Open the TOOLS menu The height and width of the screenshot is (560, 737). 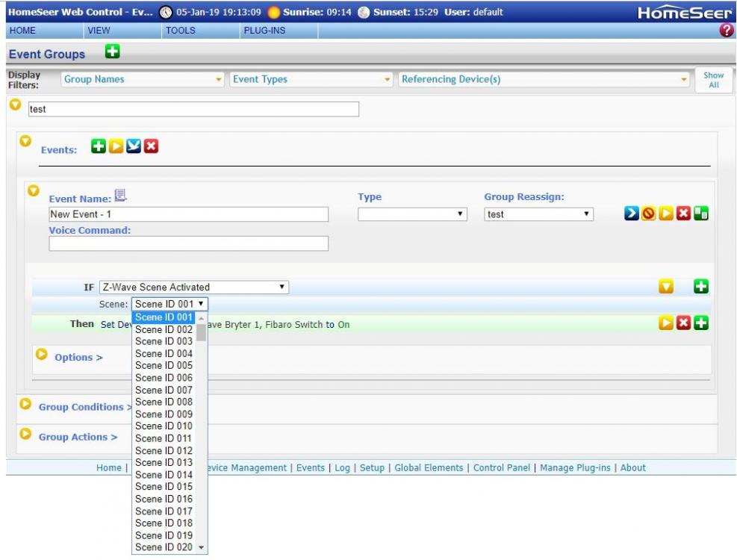coord(180,31)
